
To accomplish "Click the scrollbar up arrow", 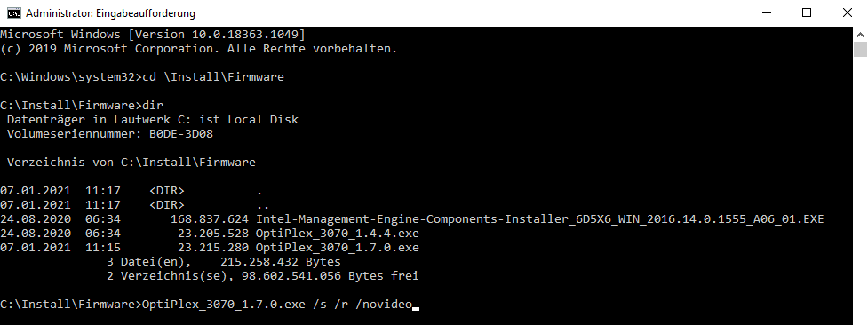I will click(860, 33).
